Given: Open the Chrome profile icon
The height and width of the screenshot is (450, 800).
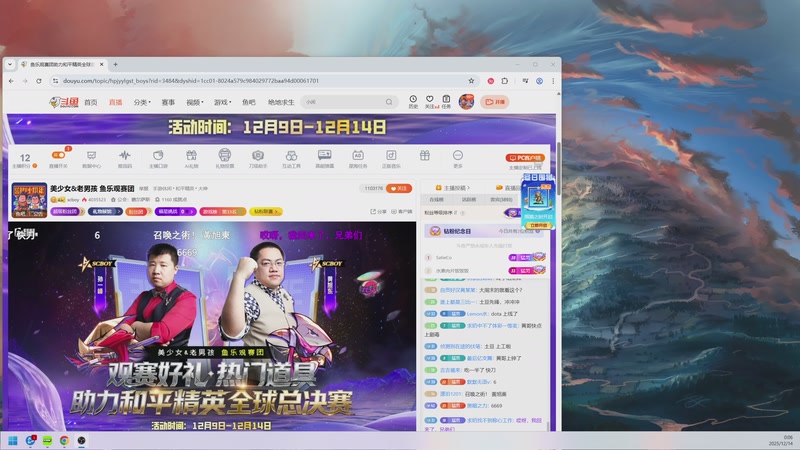Looking at the screenshot, I should coord(539,81).
